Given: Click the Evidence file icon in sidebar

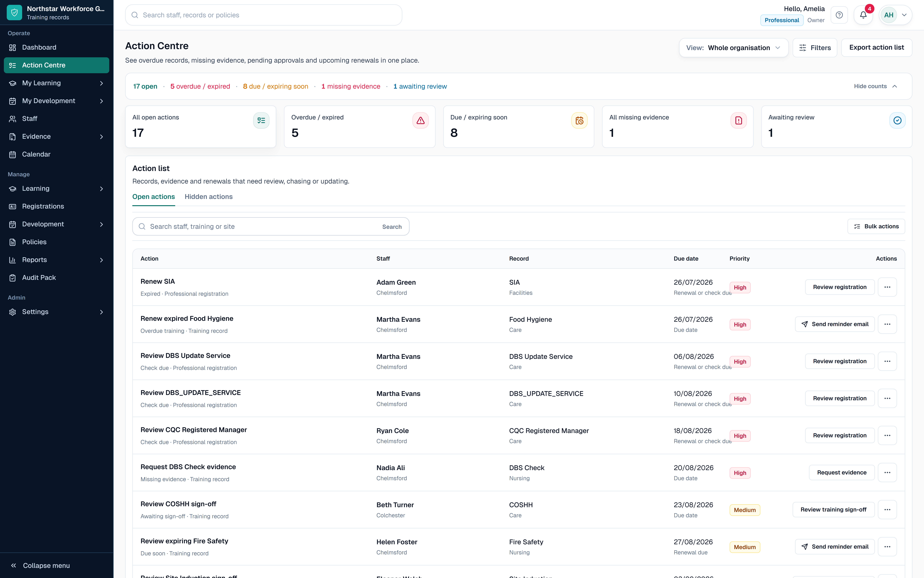Looking at the screenshot, I should point(13,136).
